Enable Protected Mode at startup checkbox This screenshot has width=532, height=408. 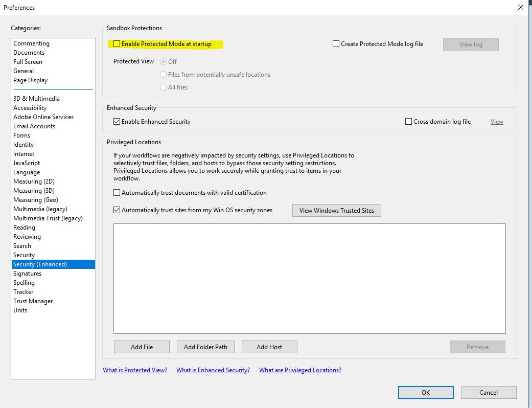[117, 44]
